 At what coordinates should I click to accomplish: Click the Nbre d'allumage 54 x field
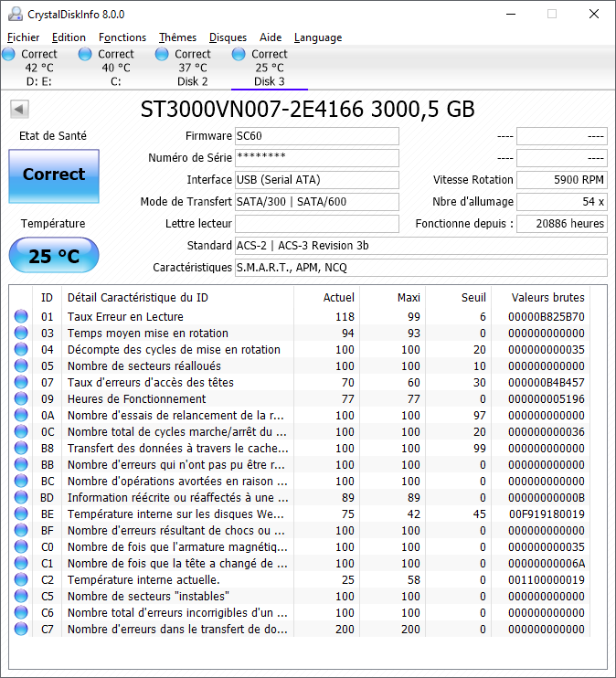pos(562,202)
